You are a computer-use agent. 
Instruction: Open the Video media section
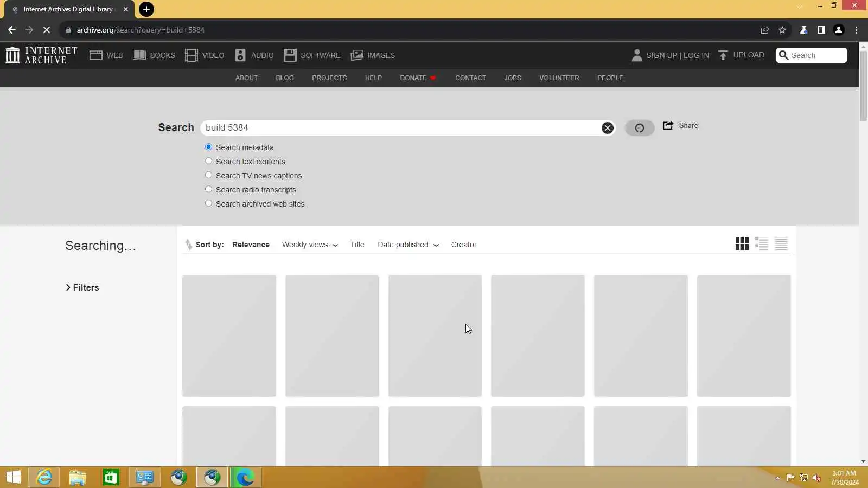coord(205,55)
